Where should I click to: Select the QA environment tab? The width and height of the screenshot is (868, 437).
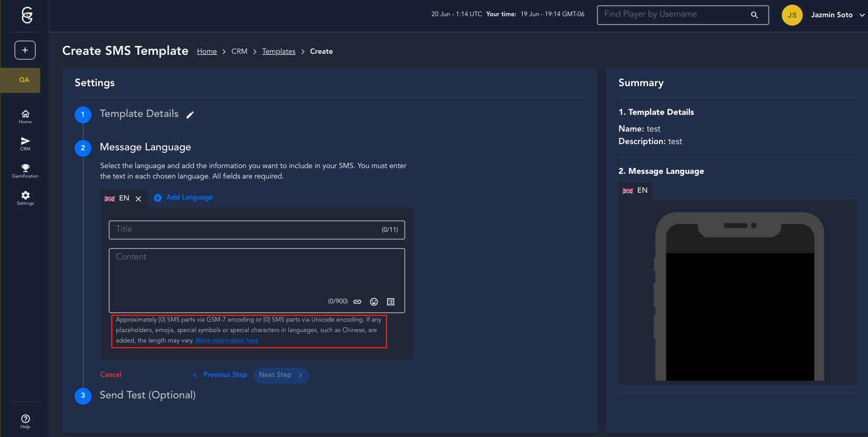[24, 80]
